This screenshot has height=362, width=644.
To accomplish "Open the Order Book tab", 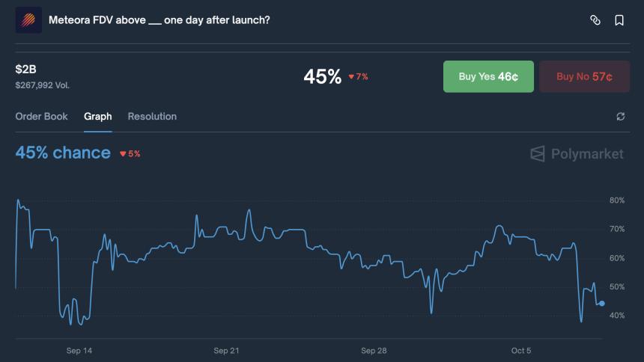I will point(41,117).
